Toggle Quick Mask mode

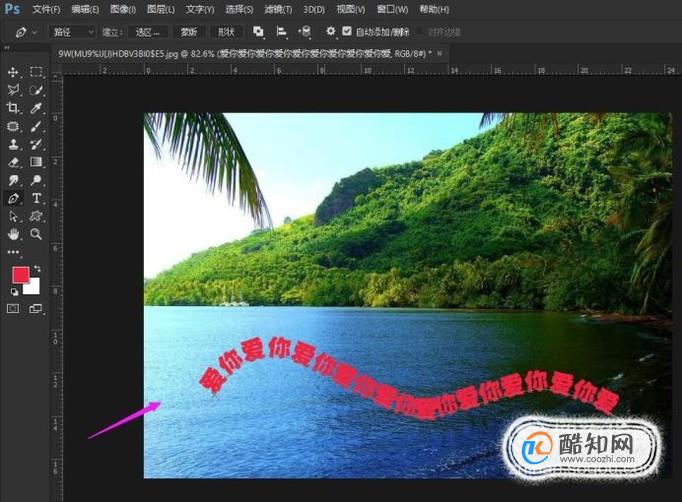coord(13,308)
